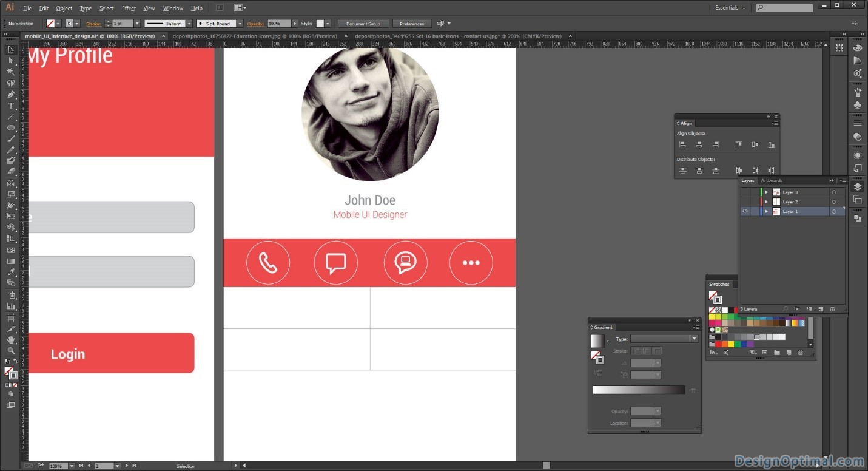Toggle visibility eye of Layer 1
Screen dimensions: 868x471
(x=745, y=211)
